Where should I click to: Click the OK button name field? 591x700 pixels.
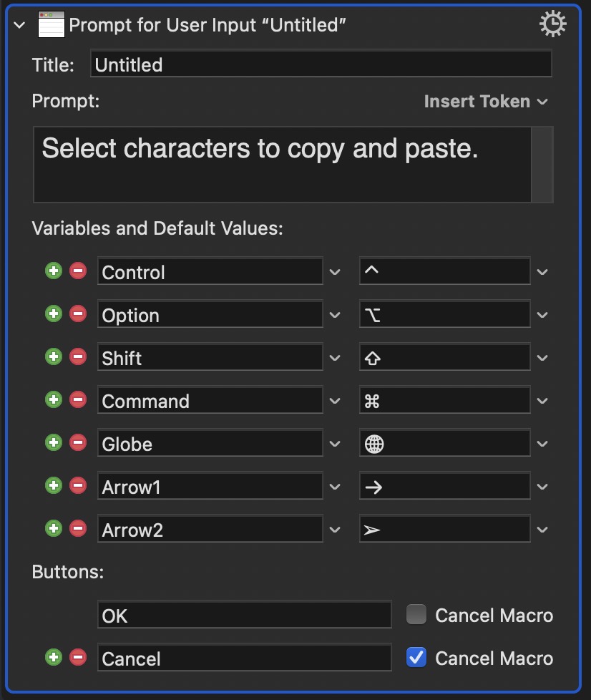[x=244, y=616]
